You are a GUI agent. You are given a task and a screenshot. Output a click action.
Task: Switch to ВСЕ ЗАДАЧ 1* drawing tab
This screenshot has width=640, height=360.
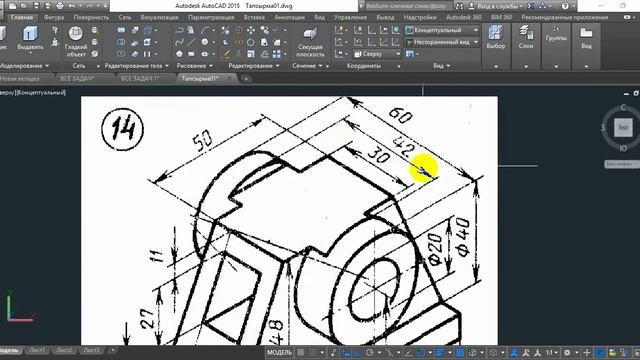click(140, 78)
